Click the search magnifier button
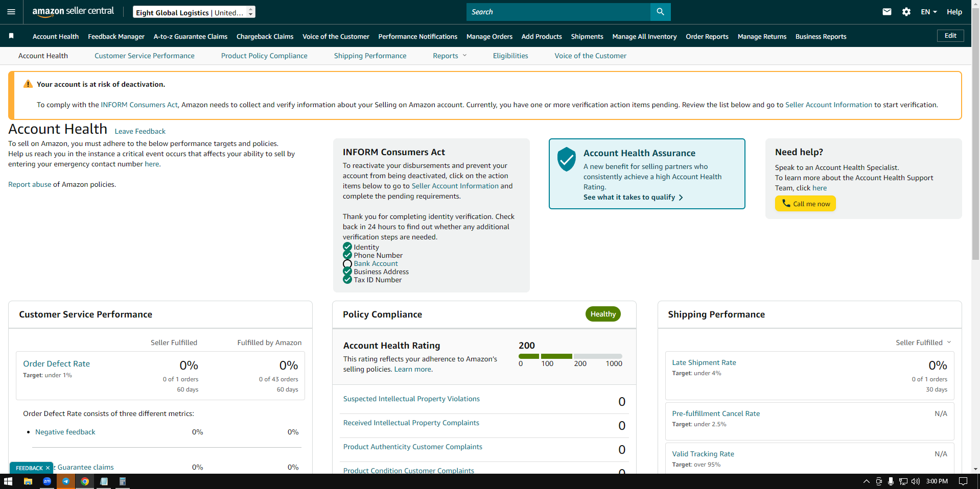This screenshot has width=980, height=489. [x=660, y=12]
